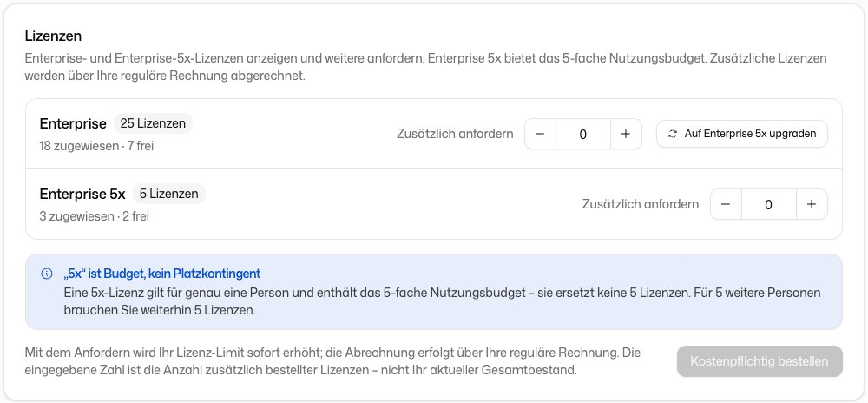The image size is (868, 403).
Task: Click the Enterprise additional licenses number field
Action: point(583,134)
